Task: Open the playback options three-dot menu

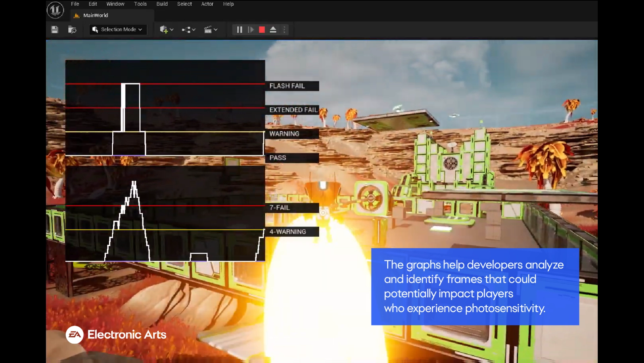Action: 284,29
